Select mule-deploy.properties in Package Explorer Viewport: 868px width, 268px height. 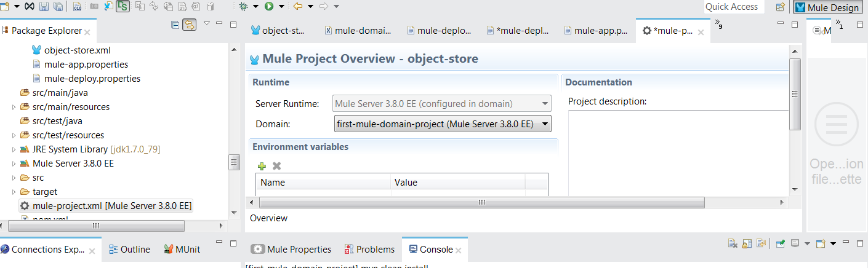(x=92, y=79)
